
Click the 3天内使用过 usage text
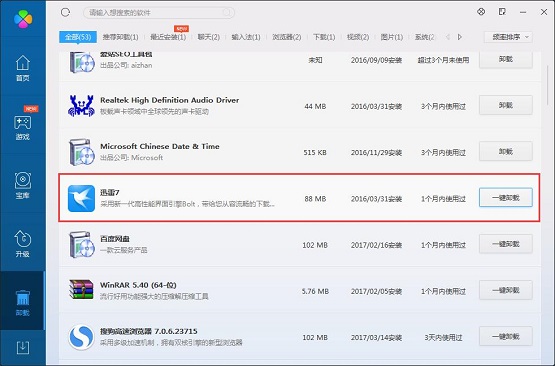(x=443, y=338)
